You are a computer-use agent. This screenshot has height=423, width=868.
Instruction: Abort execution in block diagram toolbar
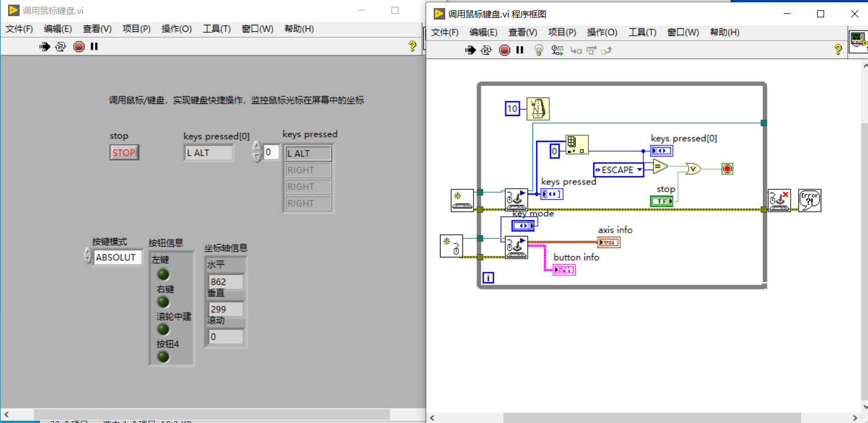505,50
